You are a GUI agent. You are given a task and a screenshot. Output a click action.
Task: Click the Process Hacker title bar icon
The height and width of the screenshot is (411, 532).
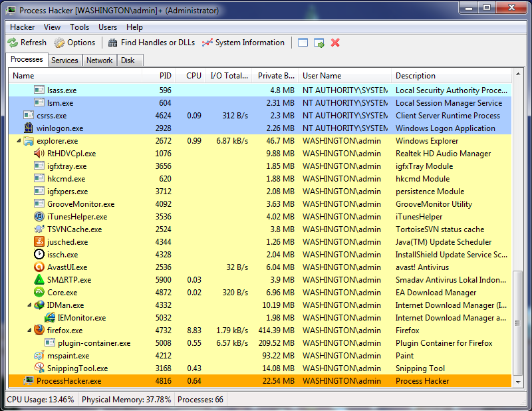[9, 11]
